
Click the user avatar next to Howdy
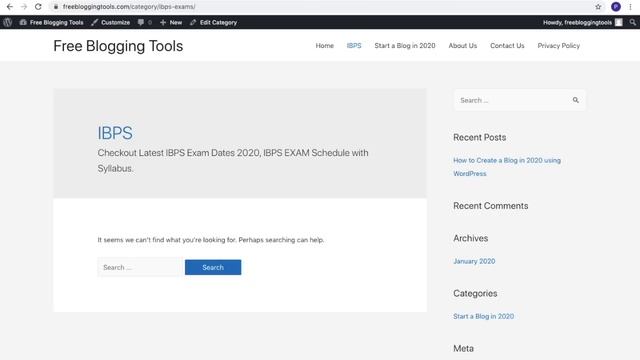click(619, 22)
